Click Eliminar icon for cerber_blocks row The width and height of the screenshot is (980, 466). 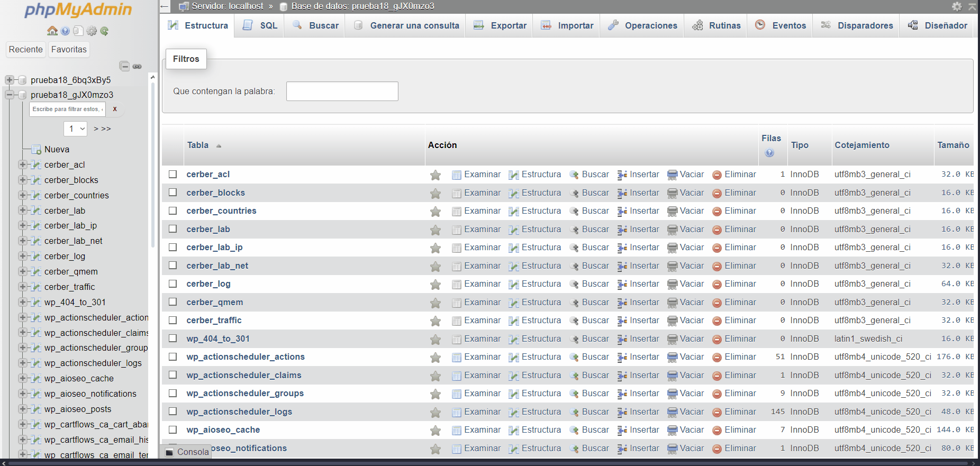point(717,194)
